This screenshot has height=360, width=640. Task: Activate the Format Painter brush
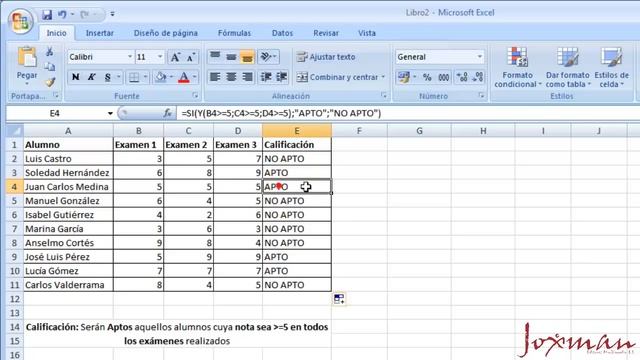(50, 82)
